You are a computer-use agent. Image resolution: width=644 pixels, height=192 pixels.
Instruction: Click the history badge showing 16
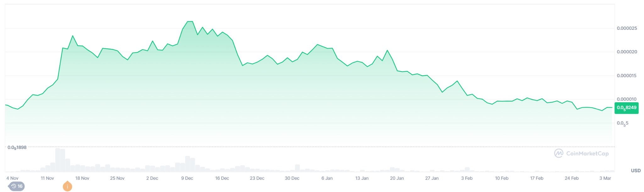click(x=16, y=186)
